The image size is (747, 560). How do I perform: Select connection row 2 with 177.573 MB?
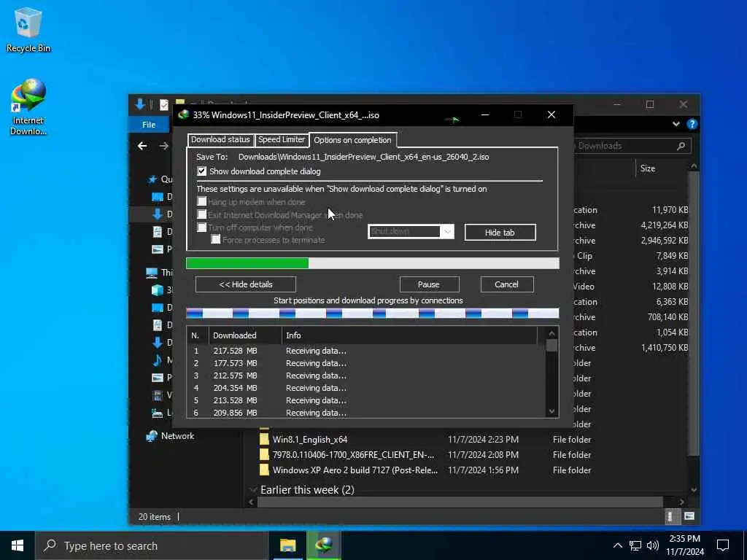coord(366,363)
